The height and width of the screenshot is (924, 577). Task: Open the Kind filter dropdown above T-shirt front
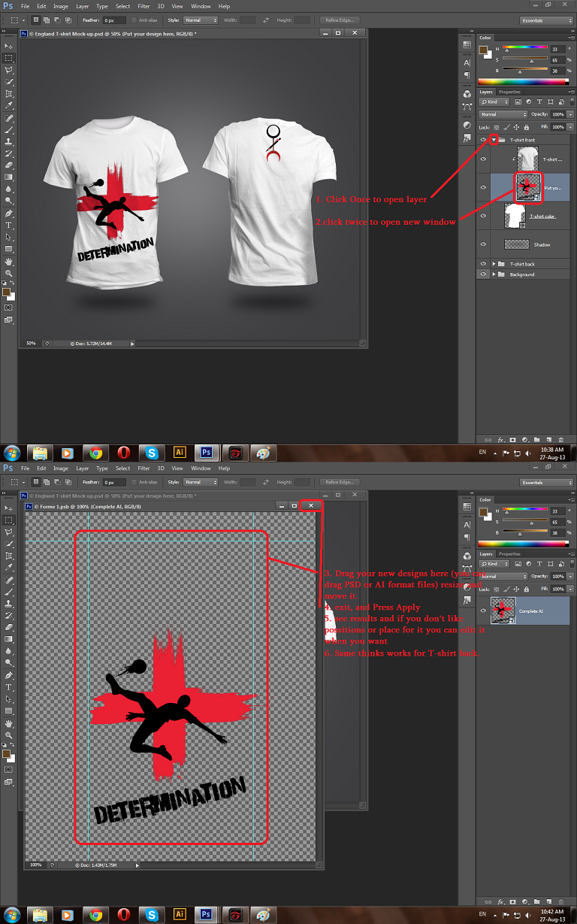click(x=494, y=101)
